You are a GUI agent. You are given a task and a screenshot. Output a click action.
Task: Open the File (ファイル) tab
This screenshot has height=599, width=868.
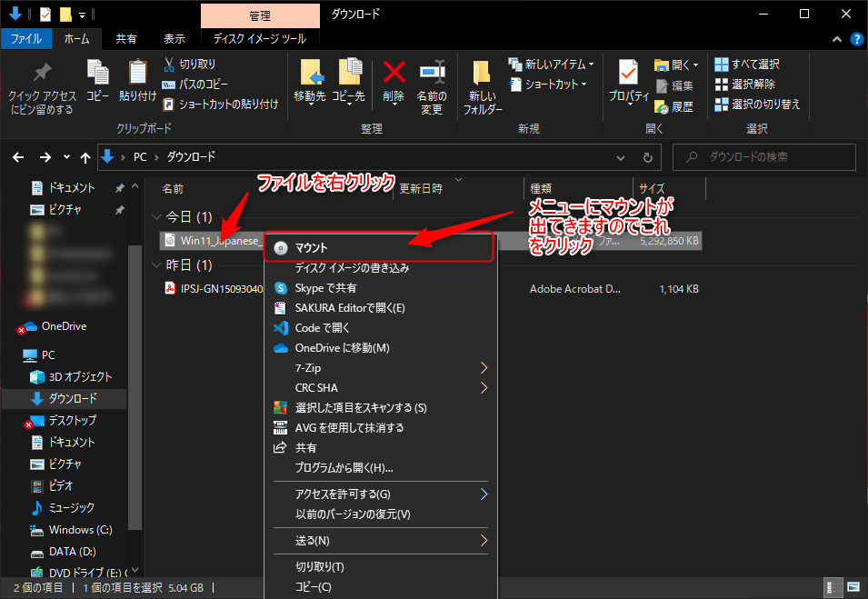(x=26, y=39)
